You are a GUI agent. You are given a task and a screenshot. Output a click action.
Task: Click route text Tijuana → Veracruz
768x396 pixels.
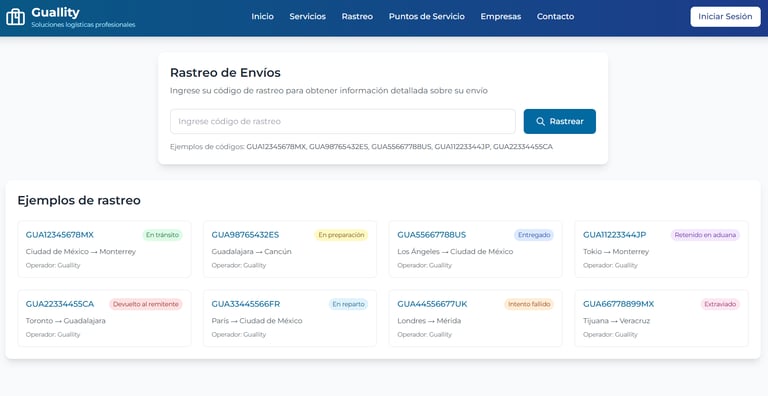point(616,321)
